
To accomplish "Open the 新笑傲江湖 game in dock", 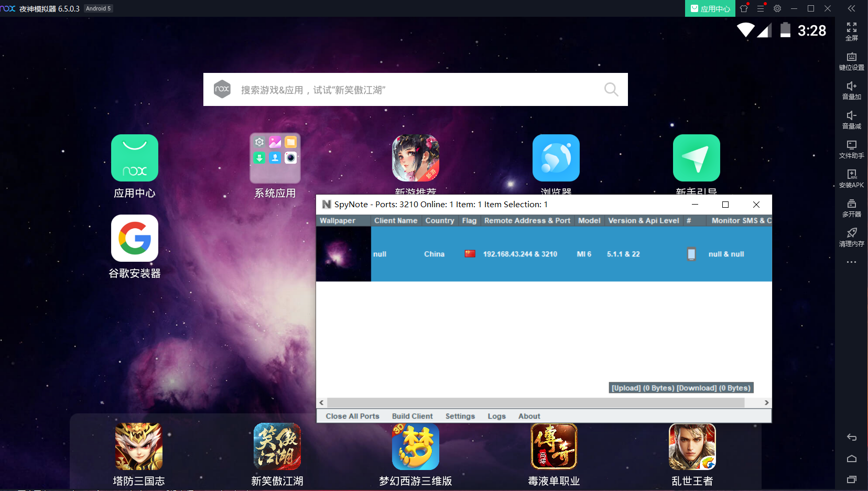I will pos(277,446).
